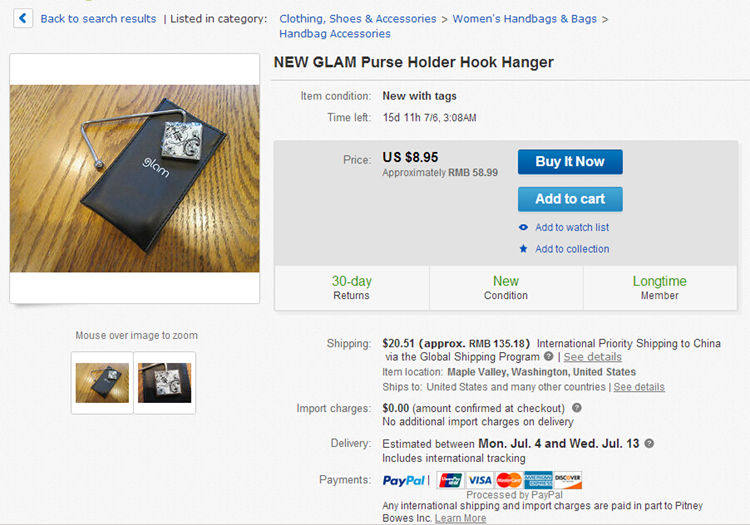Select the second product thumbnail image

click(165, 383)
